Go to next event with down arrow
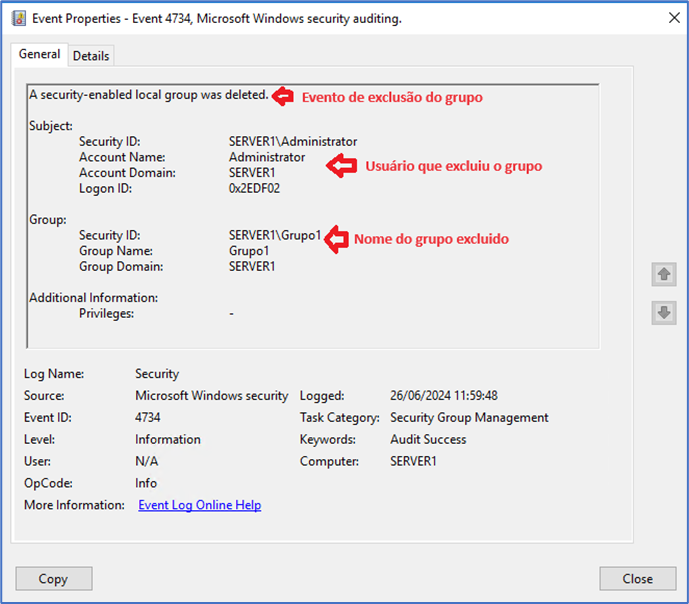This screenshot has height=604, width=689. pos(662,313)
